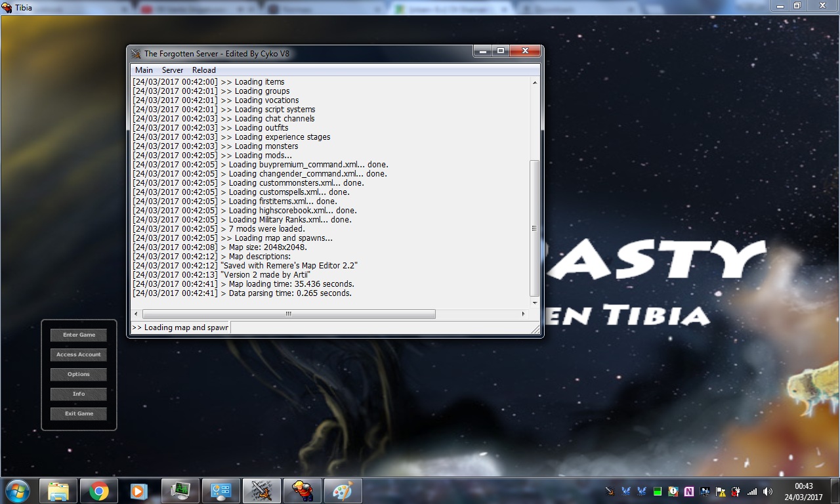
Task: Open the system monitor taskbar icon
Action: click(180, 491)
